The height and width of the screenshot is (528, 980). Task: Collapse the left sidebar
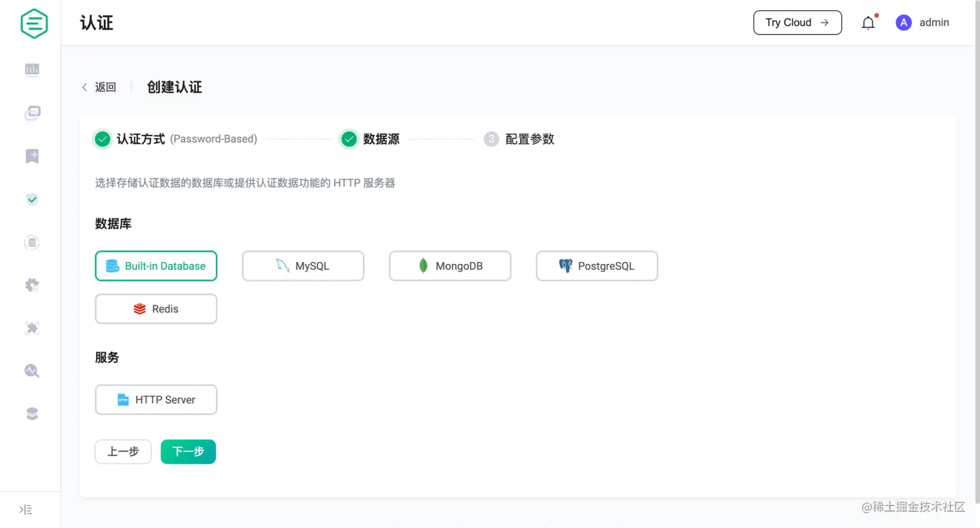pyautogui.click(x=25, y=510)
